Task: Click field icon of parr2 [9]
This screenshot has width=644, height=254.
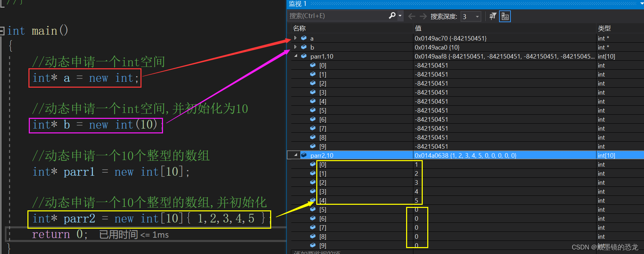Action: (x=313, y=245)
